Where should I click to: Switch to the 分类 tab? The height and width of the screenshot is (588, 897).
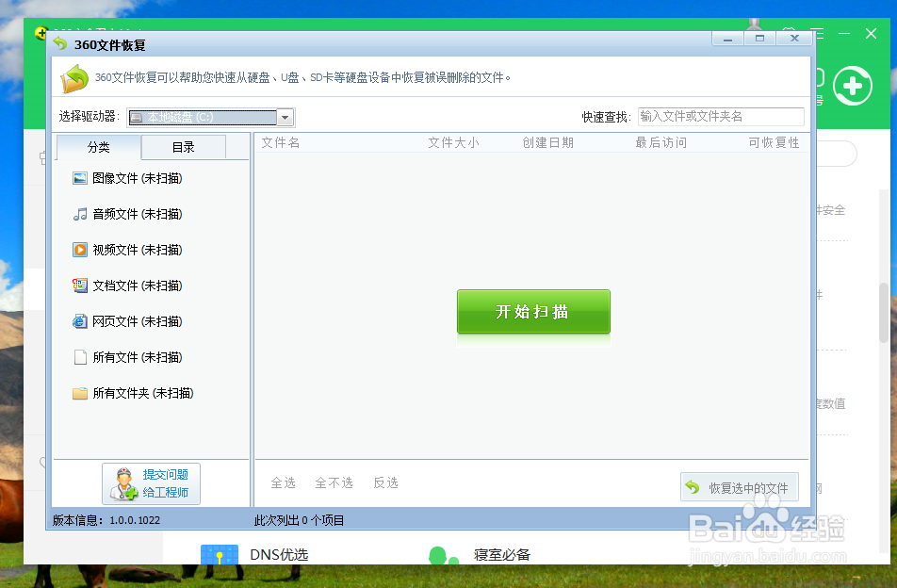[x=98, y=148]
